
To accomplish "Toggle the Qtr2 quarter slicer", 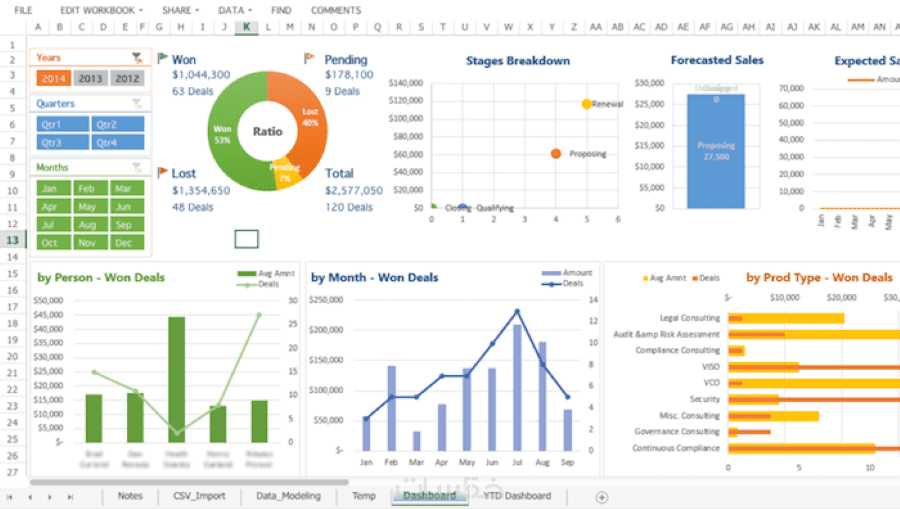I will 118,124.
